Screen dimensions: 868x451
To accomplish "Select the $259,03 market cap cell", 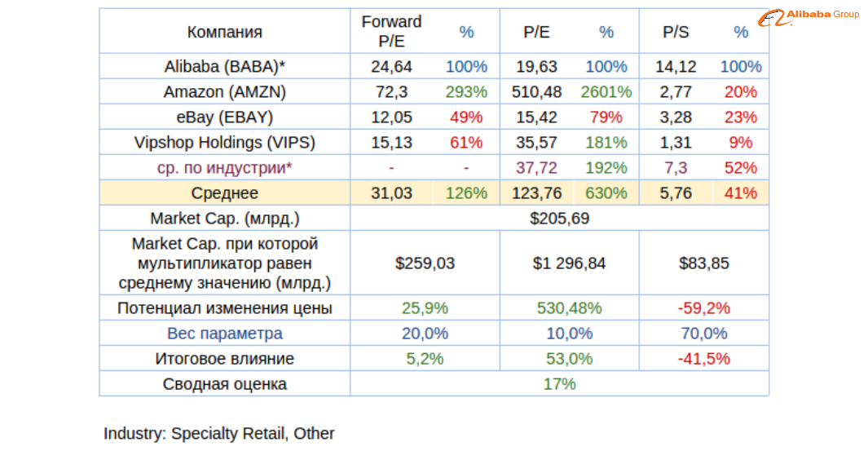I will (425, 263).
